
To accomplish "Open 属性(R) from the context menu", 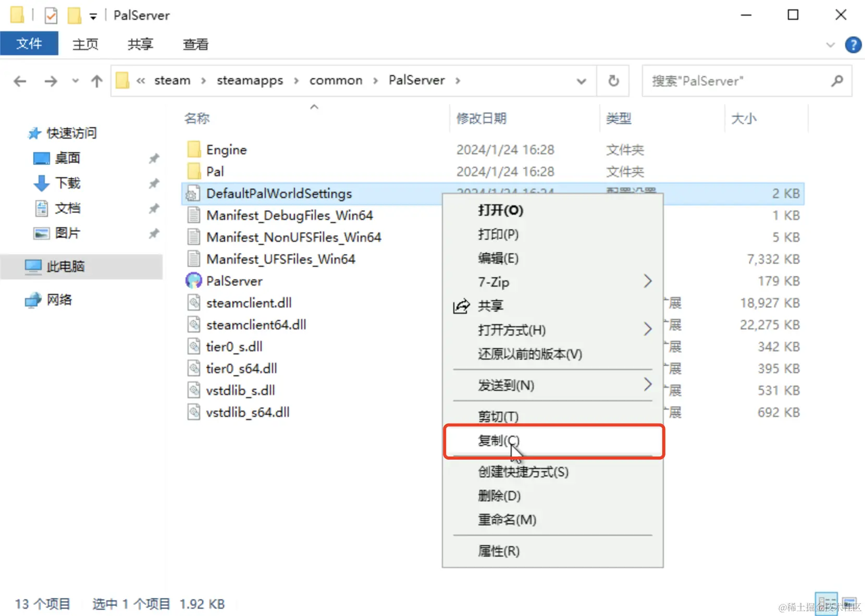I will pos(553,551).
